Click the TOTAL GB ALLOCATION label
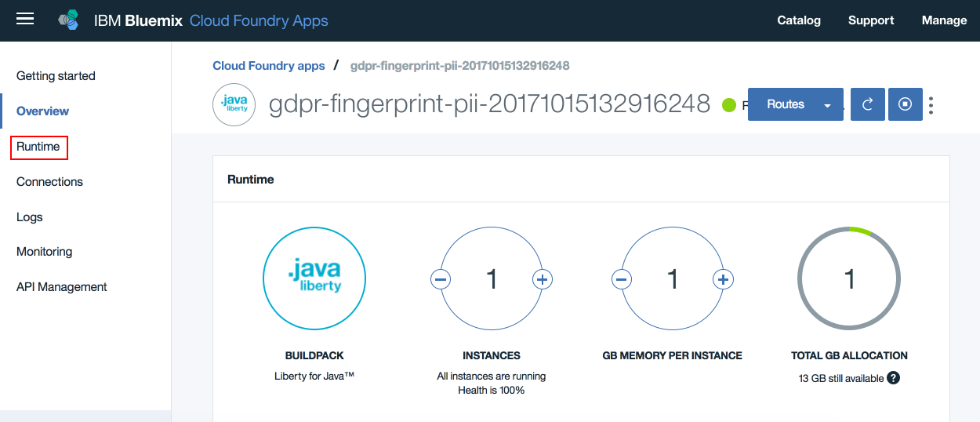Viewport: 980px width, 422px height. tap(849, 355)
